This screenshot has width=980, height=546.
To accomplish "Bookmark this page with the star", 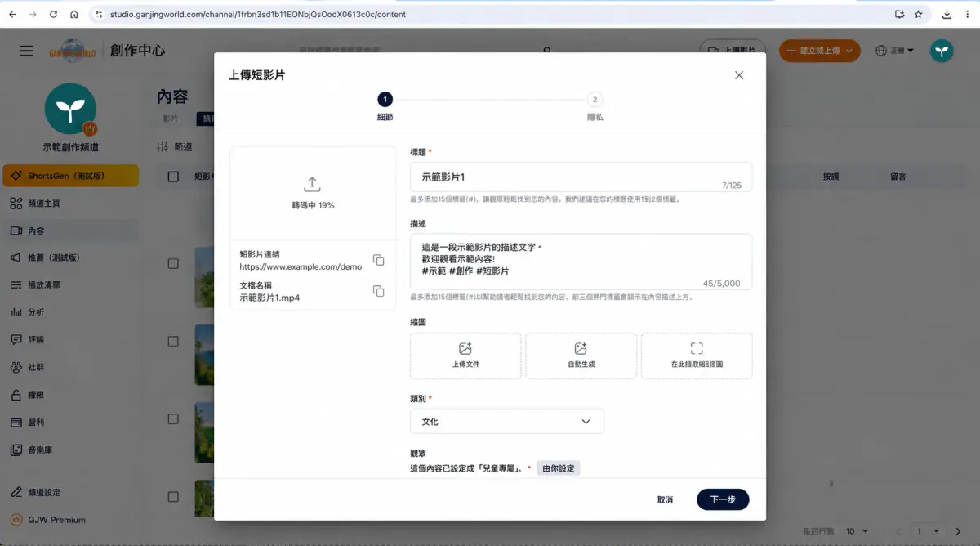I will coord(918,14).
